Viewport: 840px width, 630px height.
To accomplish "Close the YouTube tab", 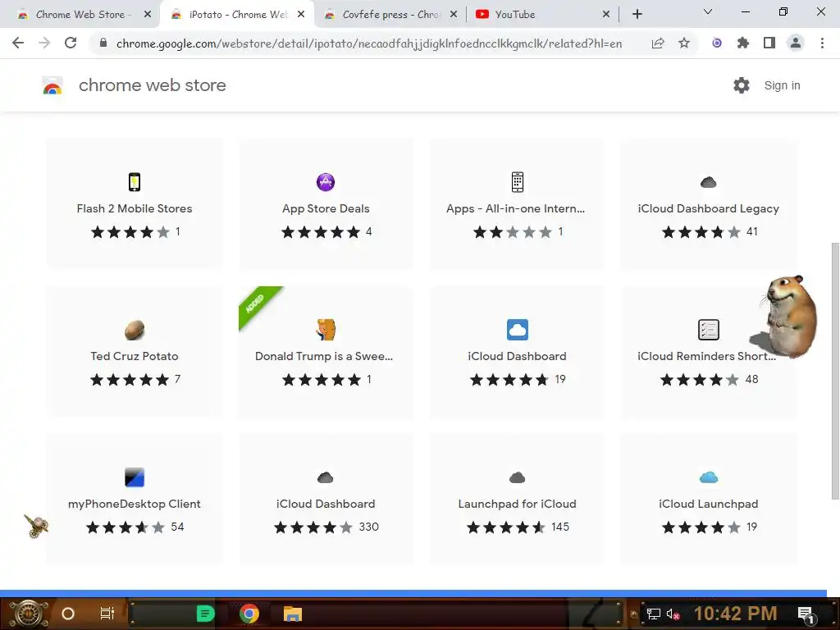I will tap(606, 15).
